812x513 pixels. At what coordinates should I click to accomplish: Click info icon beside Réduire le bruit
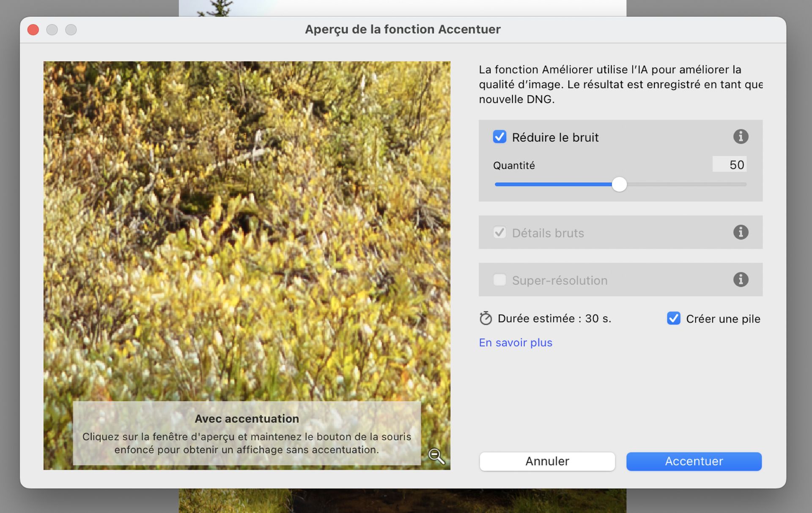point(740,136)
